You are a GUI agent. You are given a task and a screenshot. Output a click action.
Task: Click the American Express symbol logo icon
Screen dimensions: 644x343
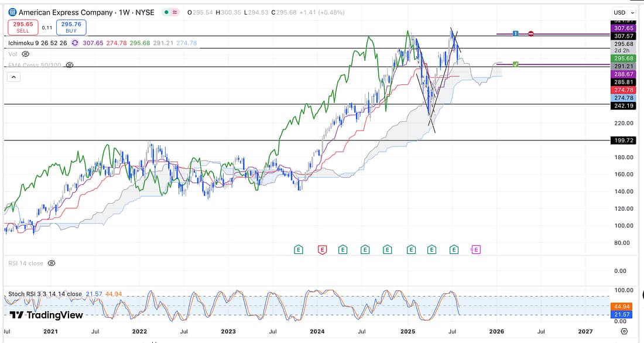pos(12,12)
